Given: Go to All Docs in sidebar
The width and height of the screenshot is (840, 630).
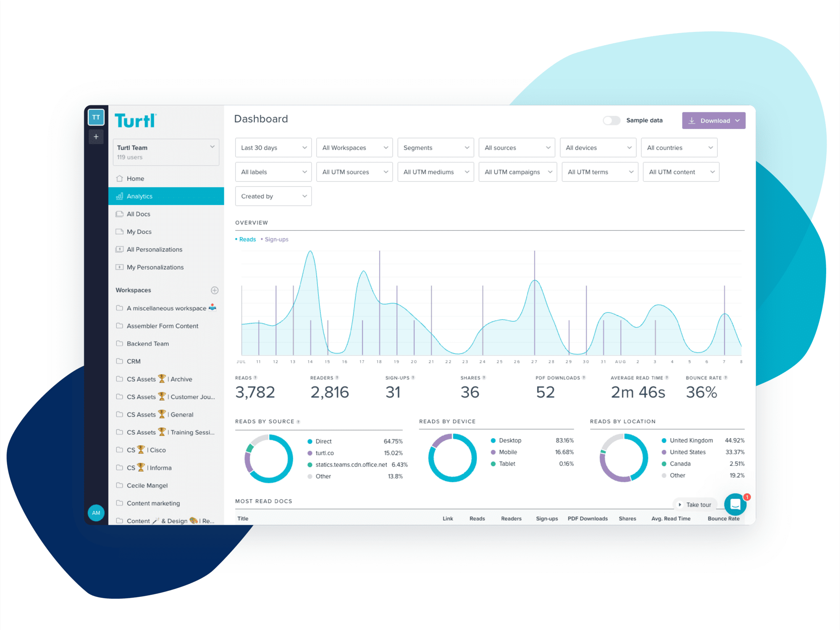Looking at the screenshot, I should coord(139,214).
